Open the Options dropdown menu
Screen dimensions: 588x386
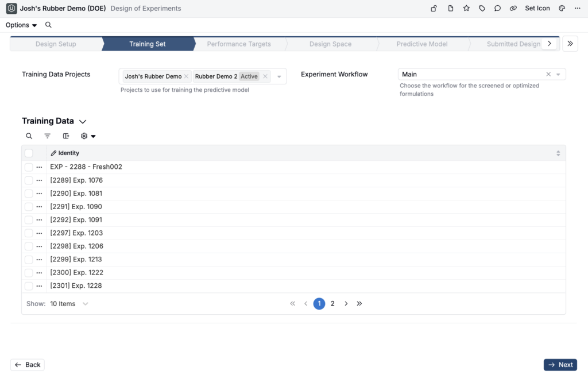pos(21,25)
